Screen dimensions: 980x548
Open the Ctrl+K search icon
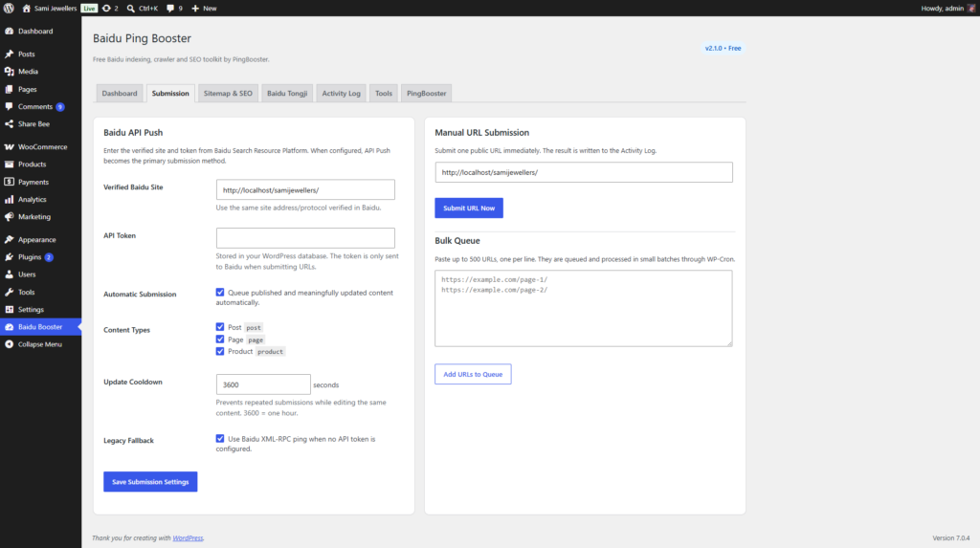[x=130, y=8]
